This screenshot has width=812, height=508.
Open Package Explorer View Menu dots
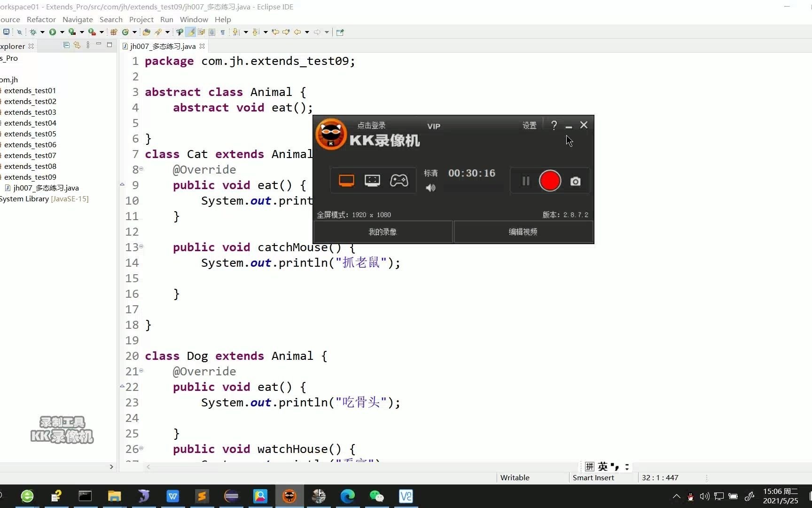pos(88,45)
